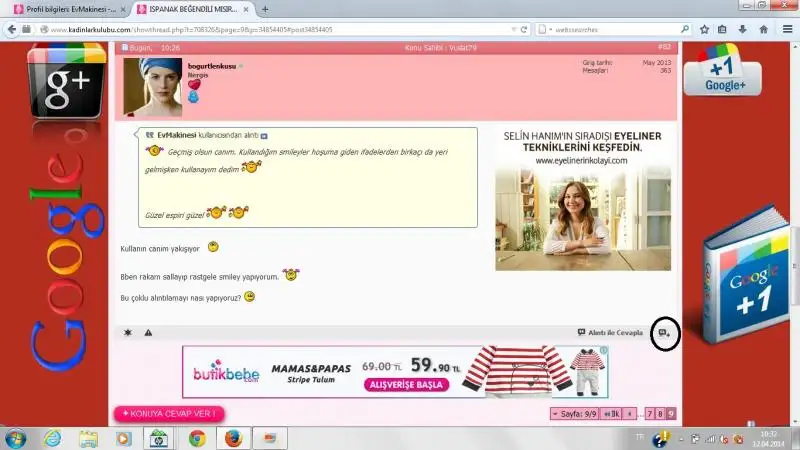800x450 pixels.
Task: Open the Firefox hamburger menu
Action: tap(785, 29)
